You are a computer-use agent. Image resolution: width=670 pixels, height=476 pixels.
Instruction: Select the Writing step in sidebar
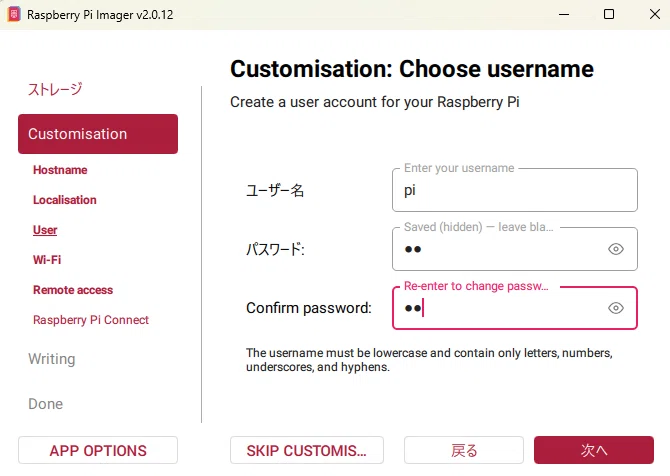(x=52, y=359)
